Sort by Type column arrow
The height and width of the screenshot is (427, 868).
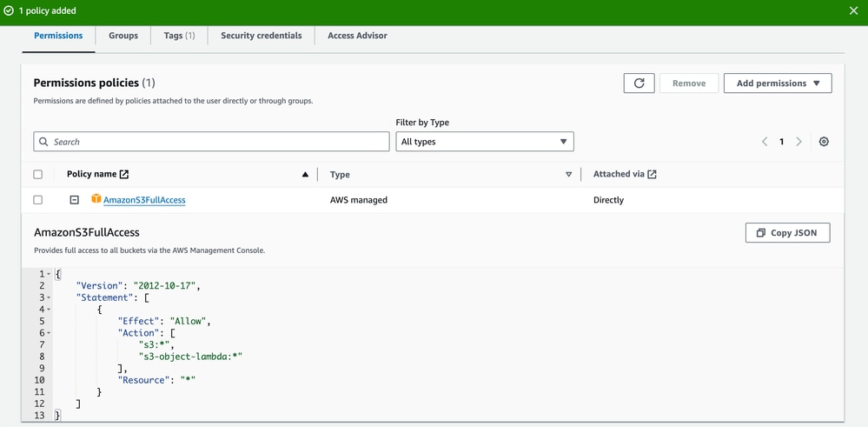pyautogui.click(x=568, y=175)
